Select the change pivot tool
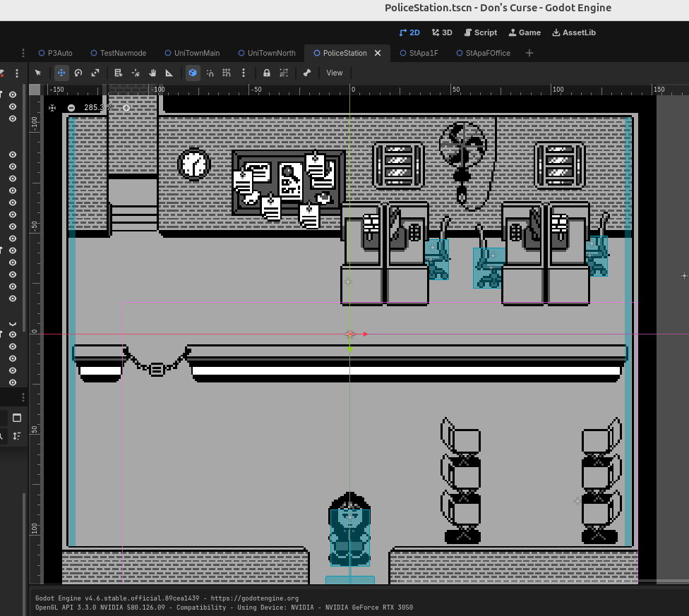Image resolution: width=689 pixels, height=616 pixels. 136,73
